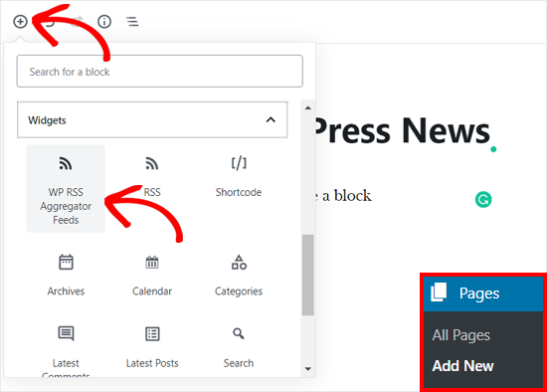
Task: Insert the WP RSS Aggregator Feeds block
Action: 66,189
